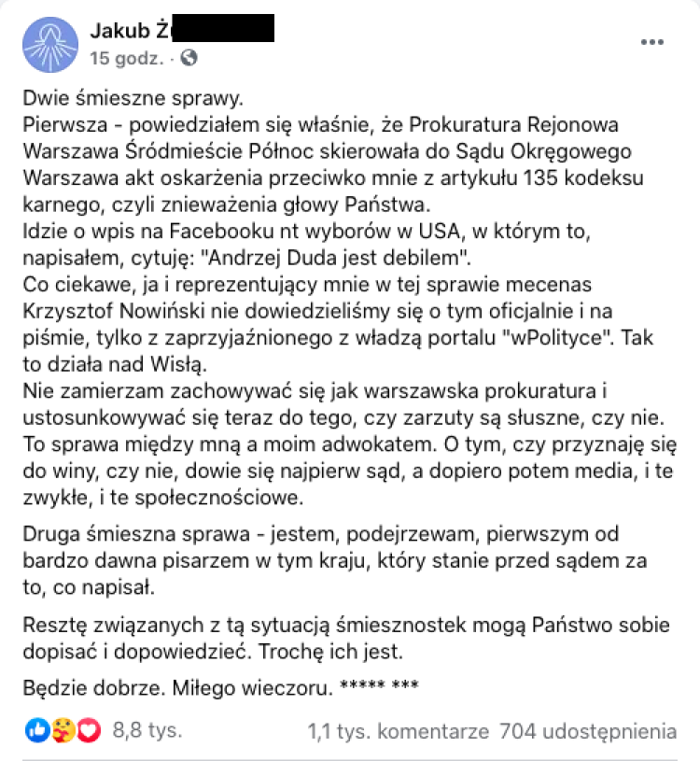Screen dimensions: 700x761
Task: Click the closing line "Będzie dobrze. Miłego wieczoru."
Action: click(x=178, y=688)
